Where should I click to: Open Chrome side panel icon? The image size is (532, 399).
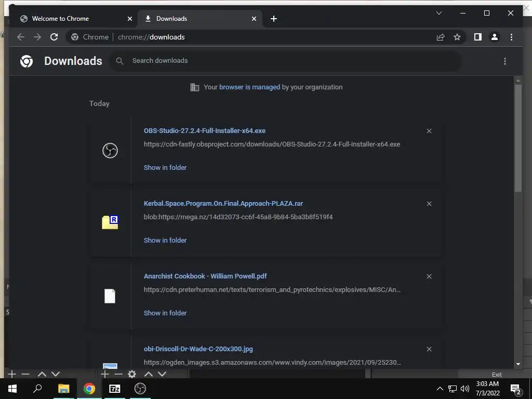point(478,37)
